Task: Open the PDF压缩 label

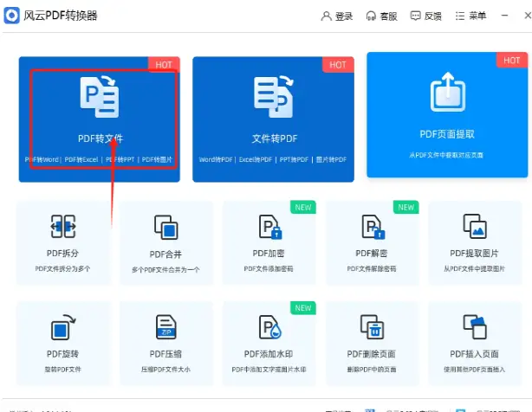Action: (x=165, y=354)
